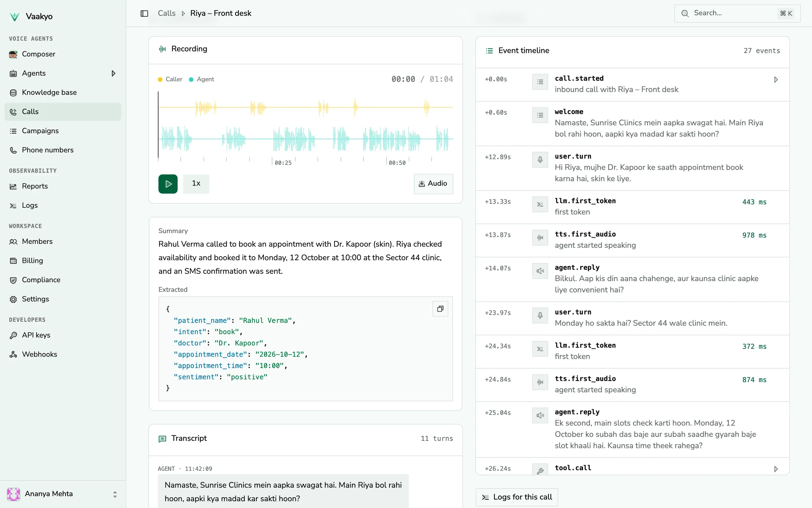Open workspace Settings

coord(63,299)
